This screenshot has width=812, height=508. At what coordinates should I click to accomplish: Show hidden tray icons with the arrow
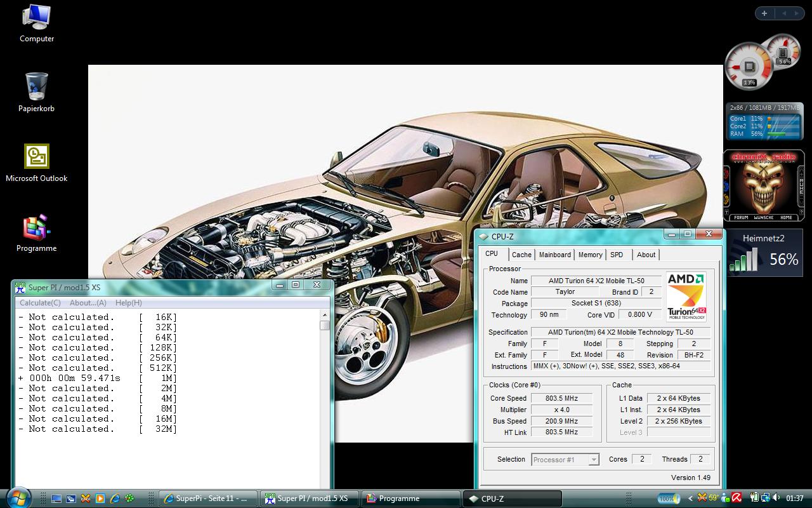point(691,498)
